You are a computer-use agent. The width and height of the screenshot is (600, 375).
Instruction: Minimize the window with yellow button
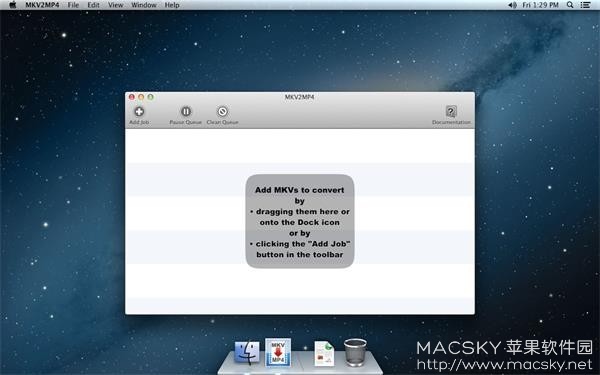tap(141, 97)
